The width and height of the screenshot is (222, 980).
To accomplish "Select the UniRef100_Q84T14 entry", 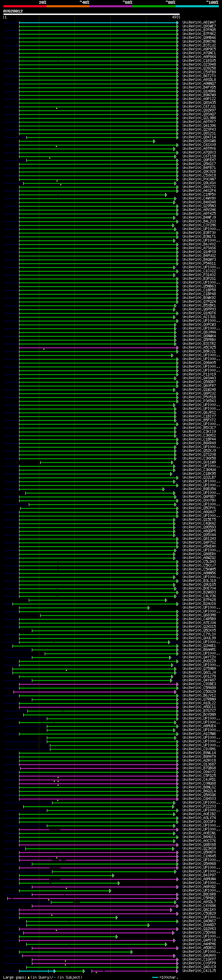I will tap(199, 137).
